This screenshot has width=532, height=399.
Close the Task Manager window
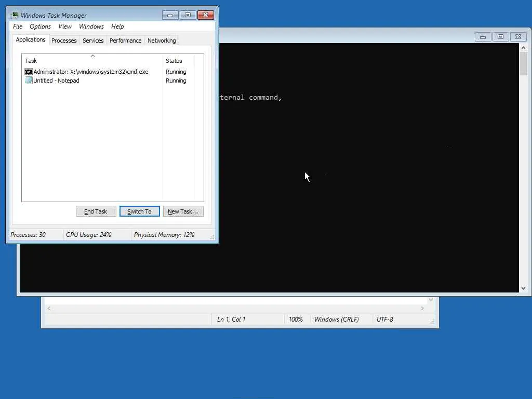click(x=206, y=15)
